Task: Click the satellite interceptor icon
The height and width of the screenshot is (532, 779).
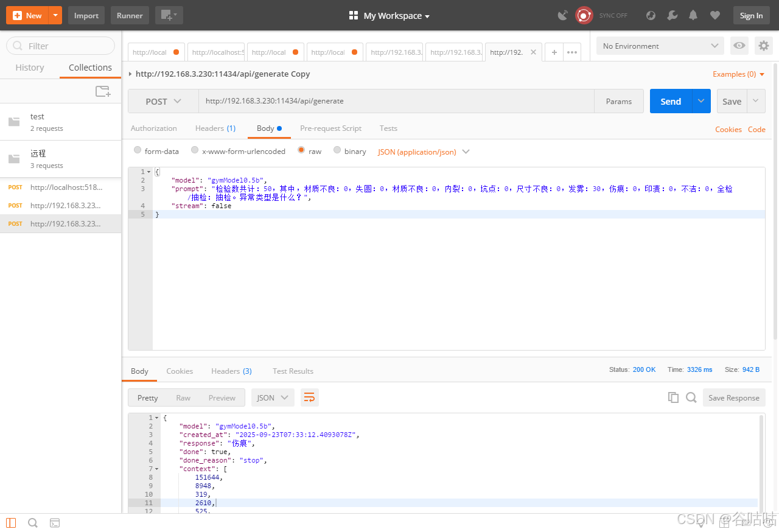Action: point(563,16)
